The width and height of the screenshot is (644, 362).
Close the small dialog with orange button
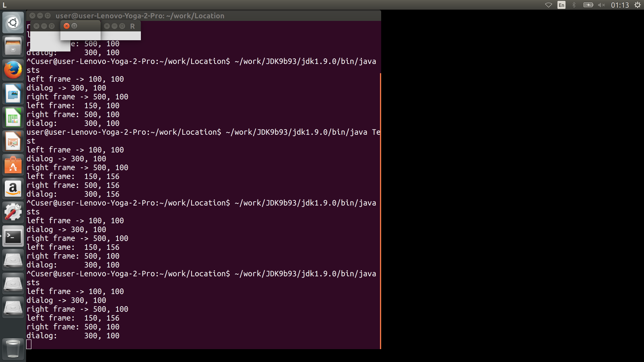(67, 26)
